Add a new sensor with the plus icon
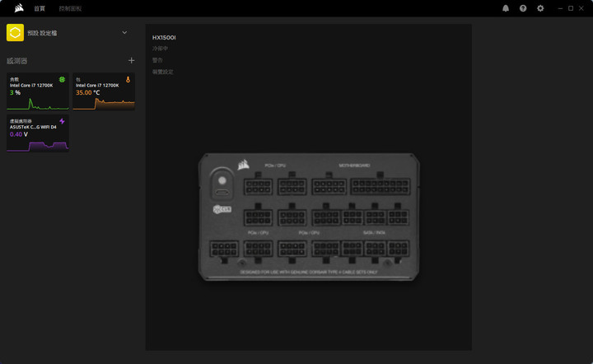This screenshot has width=593, height=364. click(x=131, y=60)
